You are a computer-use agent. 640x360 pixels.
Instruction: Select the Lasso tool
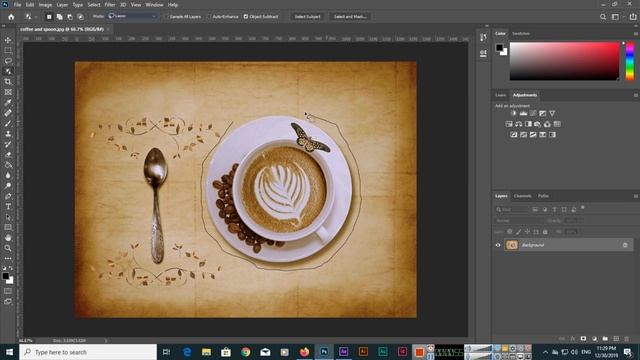[x=8, y=61]
